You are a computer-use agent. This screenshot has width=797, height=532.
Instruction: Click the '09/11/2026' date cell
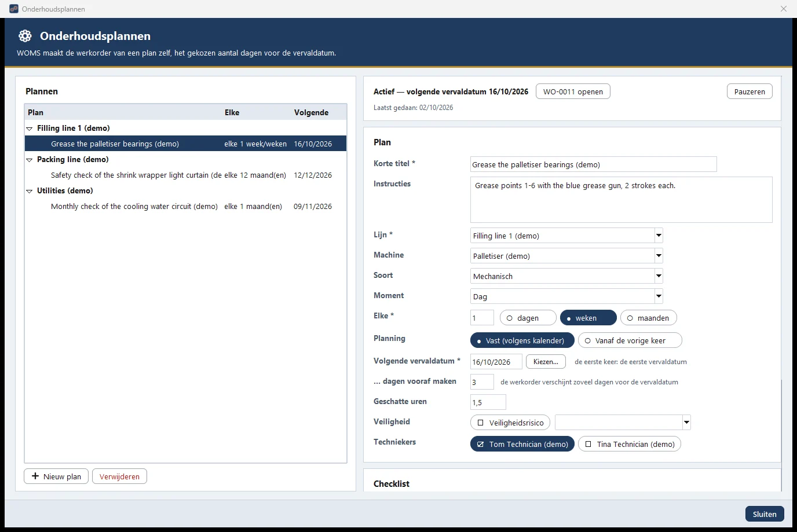click(x=313, y=206)
